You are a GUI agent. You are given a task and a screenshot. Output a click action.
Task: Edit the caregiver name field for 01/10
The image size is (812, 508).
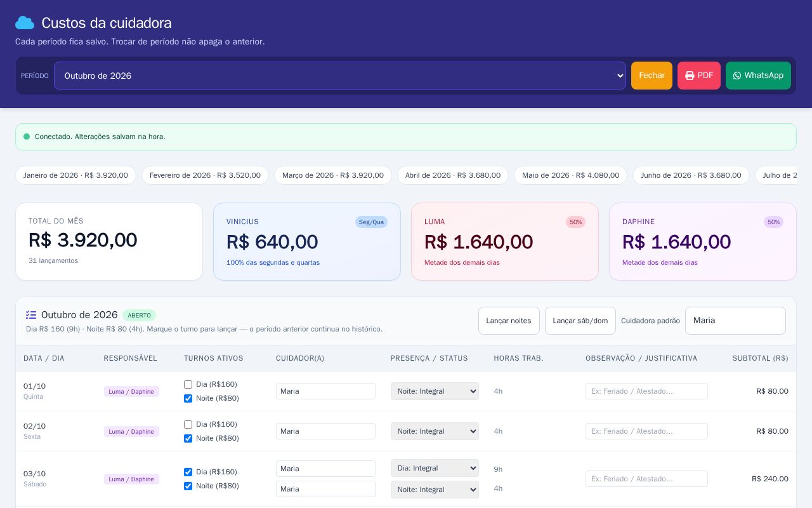[325, 391]
